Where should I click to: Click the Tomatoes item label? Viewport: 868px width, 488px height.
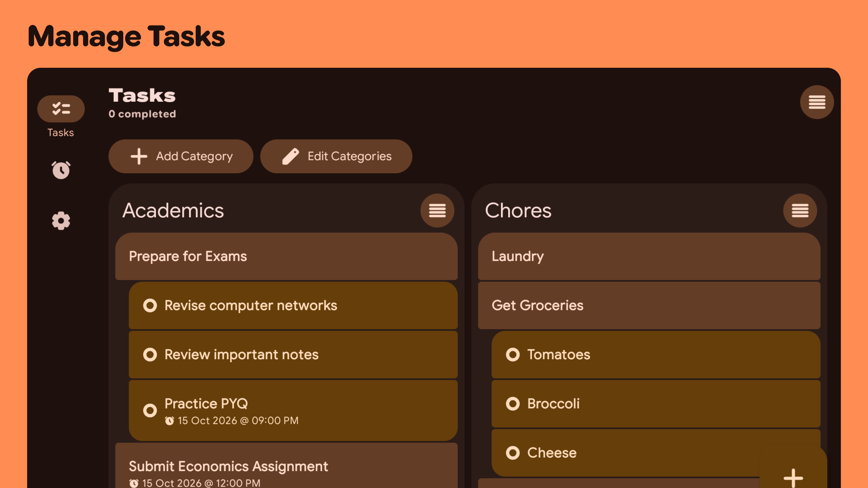pos(558,355)
